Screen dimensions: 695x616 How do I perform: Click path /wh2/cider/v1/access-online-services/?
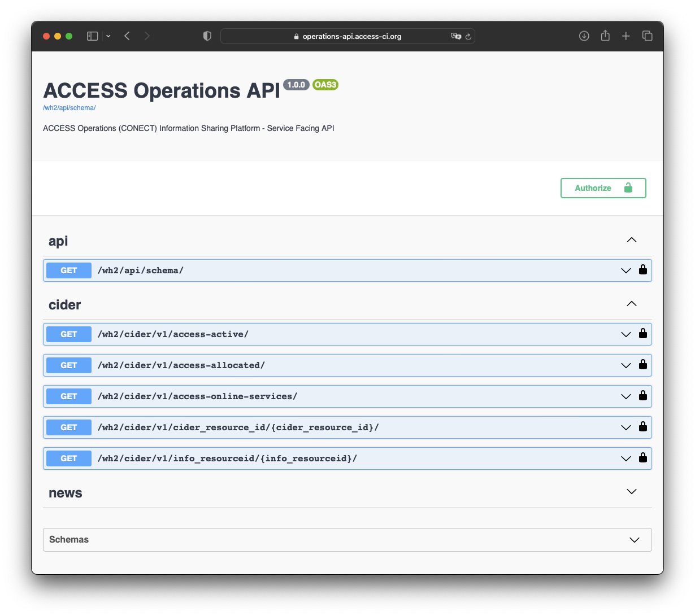pos(197,396)
